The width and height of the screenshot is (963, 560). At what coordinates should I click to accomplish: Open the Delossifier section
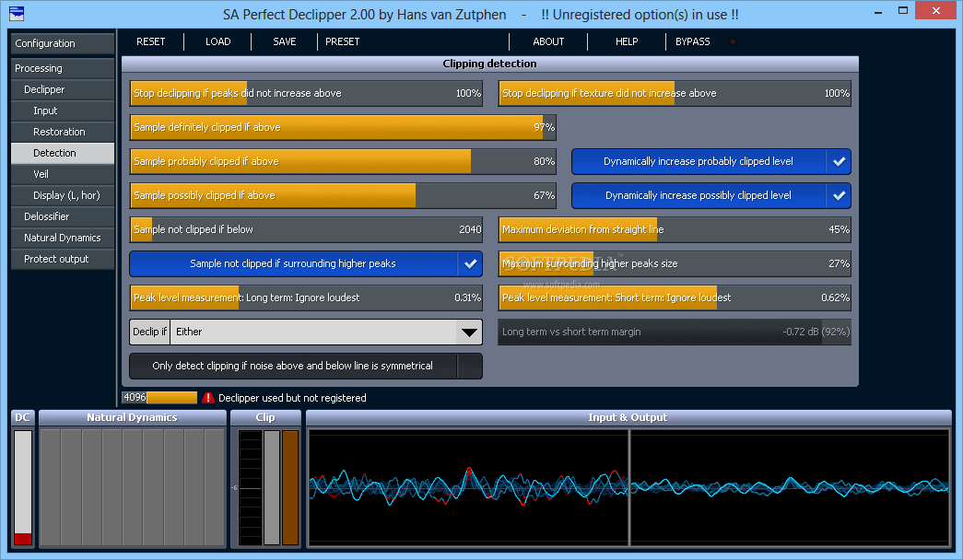63,216
